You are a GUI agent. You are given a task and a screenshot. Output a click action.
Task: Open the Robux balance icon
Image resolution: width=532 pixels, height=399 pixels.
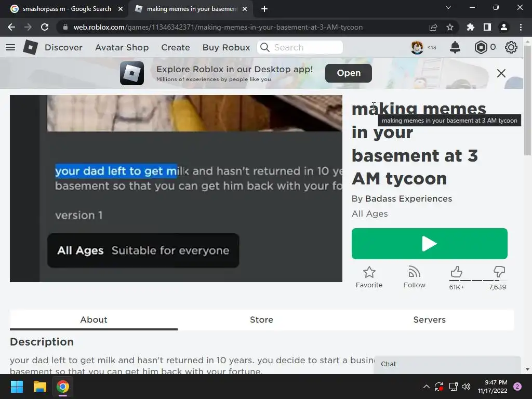coord(481,47)
